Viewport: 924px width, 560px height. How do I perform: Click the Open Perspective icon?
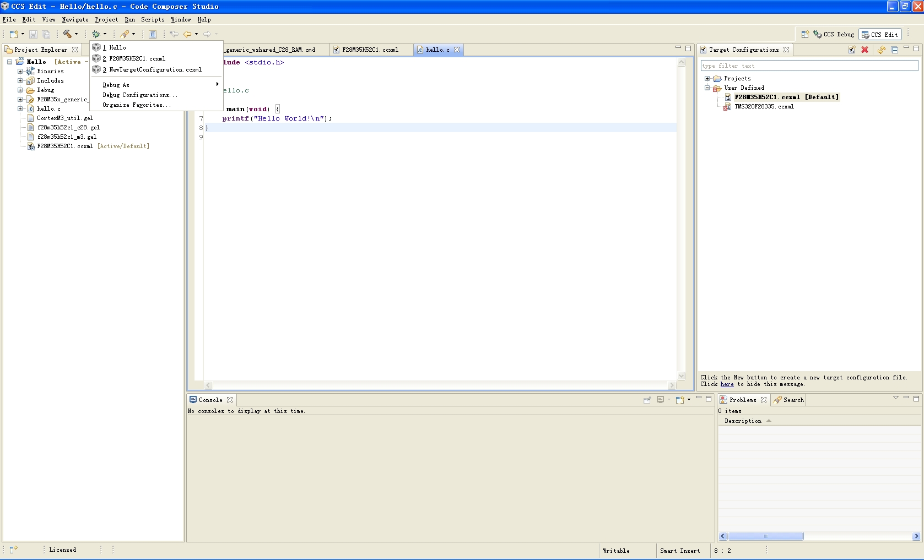pos(805,34)
